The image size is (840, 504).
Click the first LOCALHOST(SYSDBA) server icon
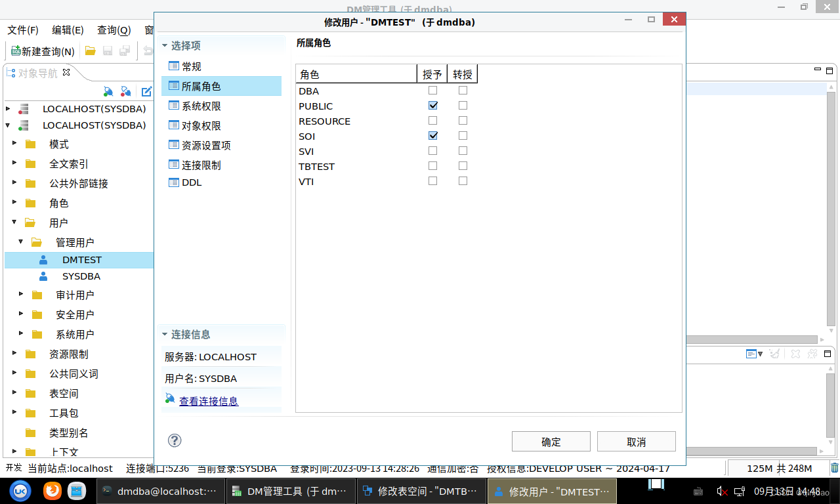[x=24, y=109]
